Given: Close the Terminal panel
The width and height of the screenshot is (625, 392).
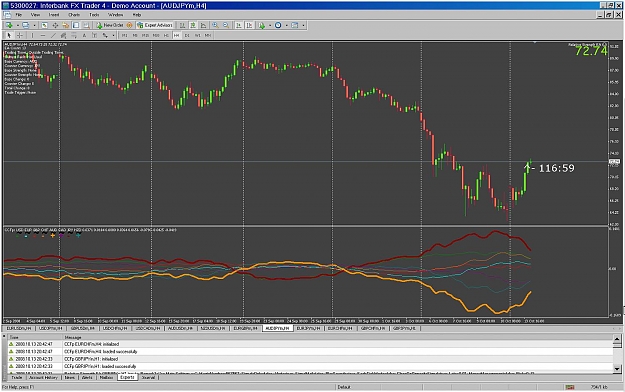Looking at the screenshot, I should click(x=4, y=336).
